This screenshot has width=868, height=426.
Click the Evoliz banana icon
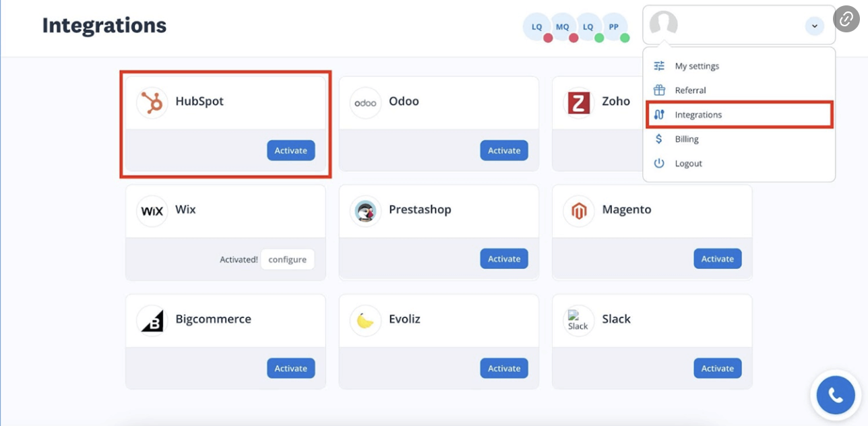pos(365,320)
